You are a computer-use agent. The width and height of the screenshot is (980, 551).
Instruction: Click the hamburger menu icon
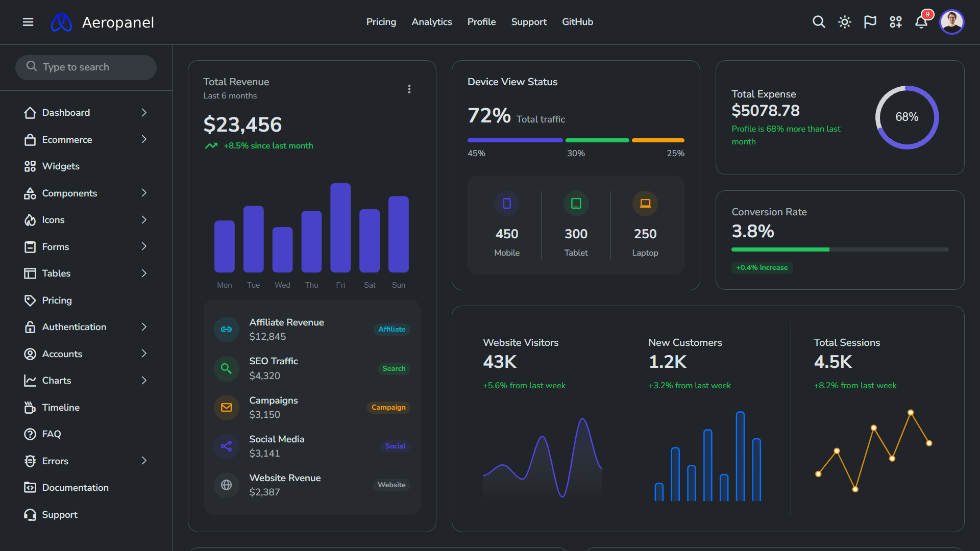click(28, 22)
